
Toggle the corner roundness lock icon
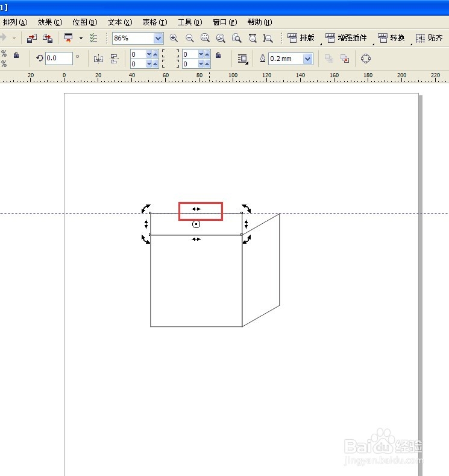click(x=218, y=56)
